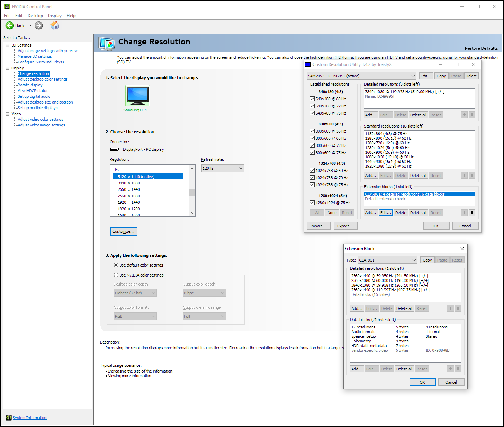The width and height of the screenshot is (504, 427).
Task: Uncheck the 640x480 @ 60 Hz checkbox
Action: pyautogui.click(x=312, y=99)
